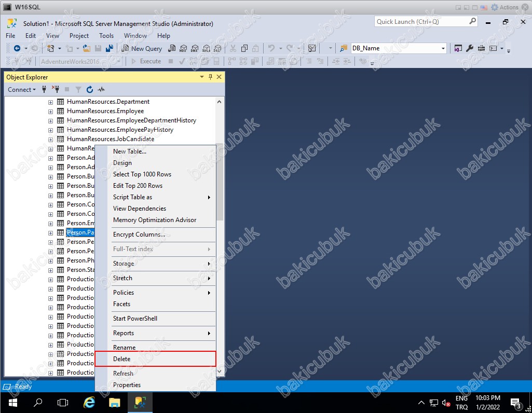Expand the HumanResources.Department table node
This screenshot has width=532, height=413.
click(50, 102)
